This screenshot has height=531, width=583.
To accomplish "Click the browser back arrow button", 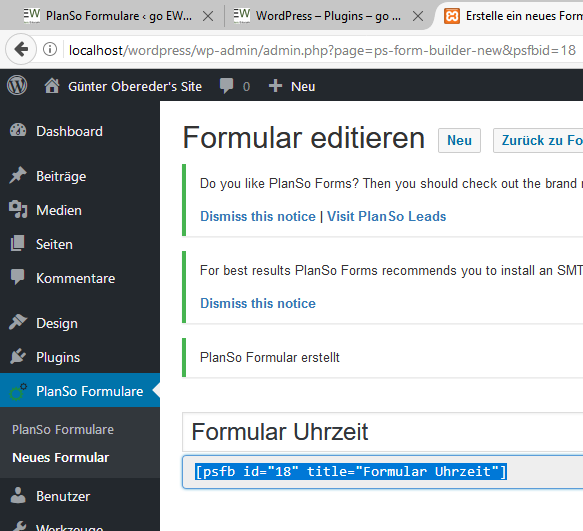I will pyautogui.click(x=21, y=49).
